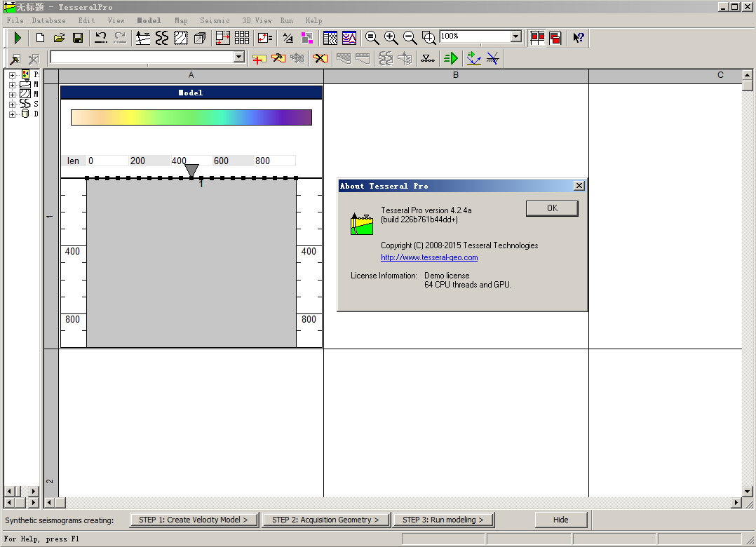Expand the second M tree node
756x547 pixels.
(x=12, y=95)
